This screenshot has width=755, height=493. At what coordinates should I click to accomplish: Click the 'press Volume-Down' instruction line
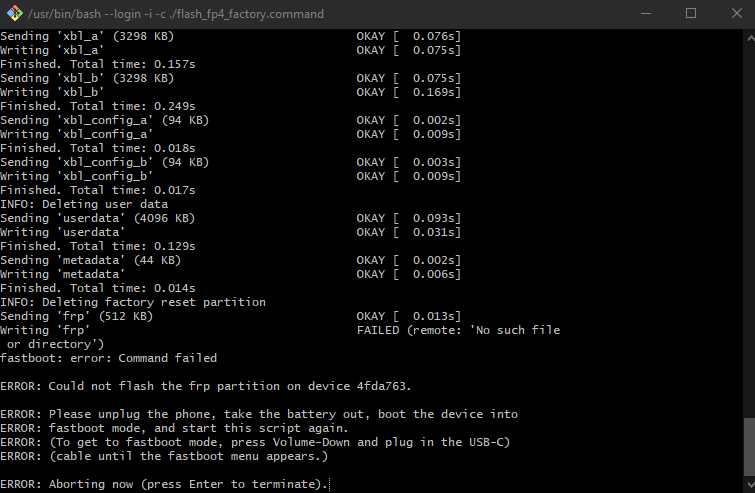(x=255, y=442)
